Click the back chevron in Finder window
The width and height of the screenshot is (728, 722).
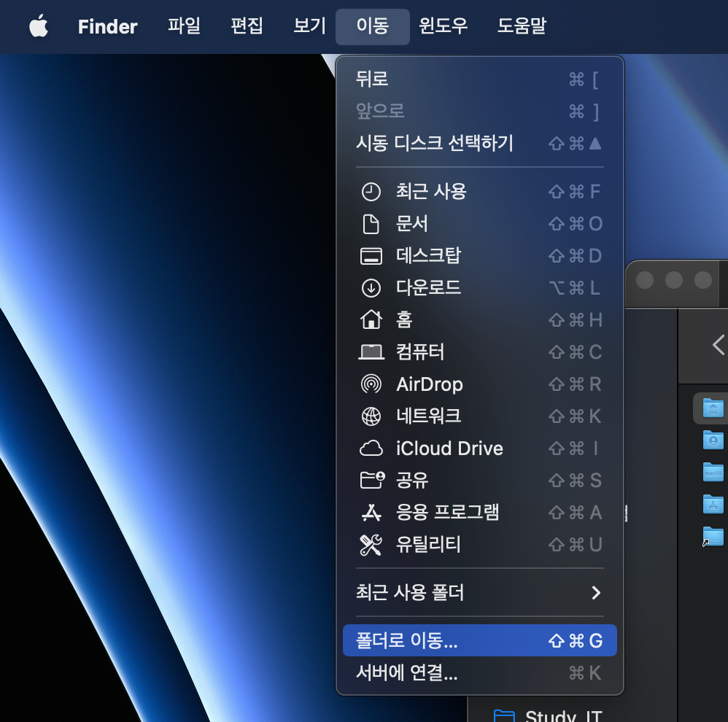[x=719, y=345]
